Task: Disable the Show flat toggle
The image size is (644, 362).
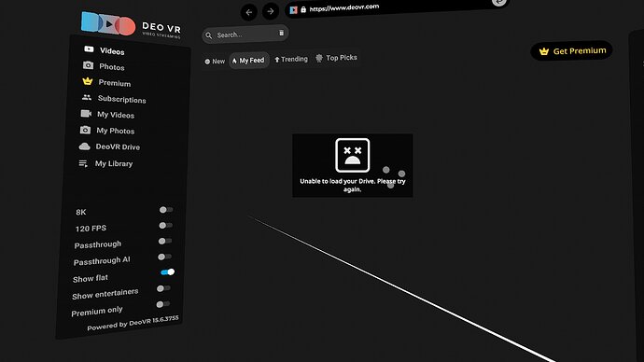Action: [x=168, y=272]
